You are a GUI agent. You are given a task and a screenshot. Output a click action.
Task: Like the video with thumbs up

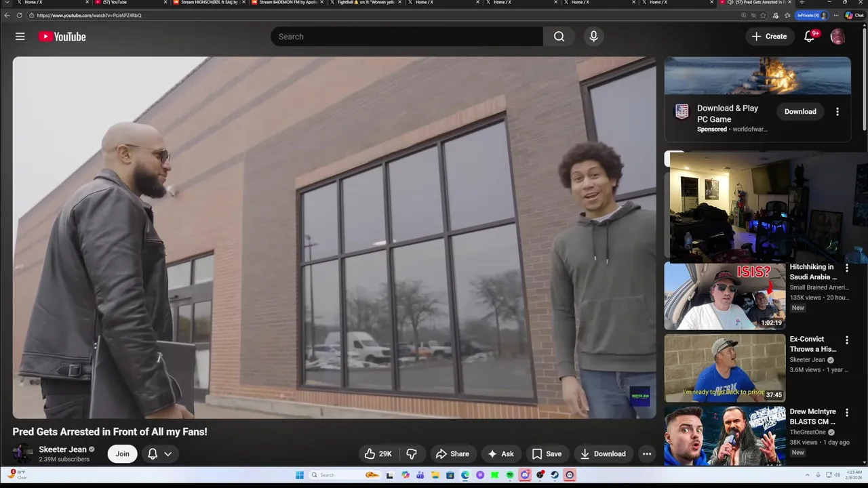pos(378,454)
